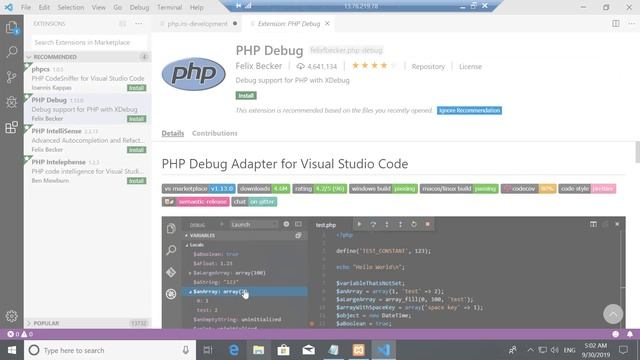This screenshot has height=360, width=640.
Task: Install the phpcs extension
Action: click(x=136, y=88)
